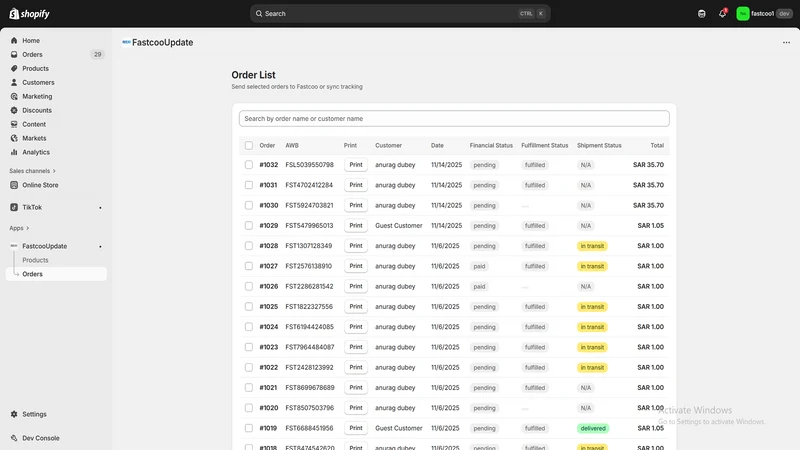Select checkbox for order #1026
This screenshot has width=800, height=450.
[x=248, y=286]
